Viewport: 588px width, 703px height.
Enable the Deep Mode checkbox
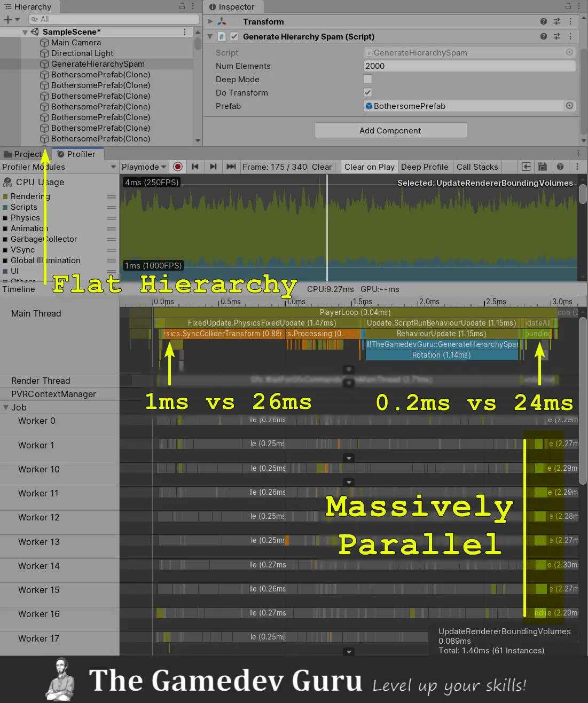[x=367, y=79]
